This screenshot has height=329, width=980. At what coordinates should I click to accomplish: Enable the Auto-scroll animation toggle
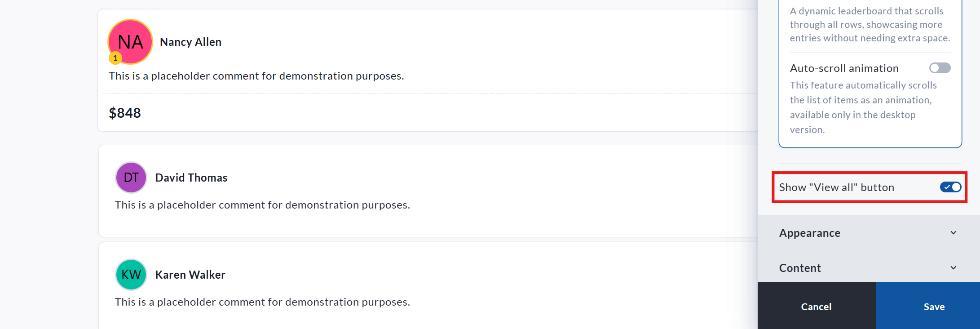[940, 68]
